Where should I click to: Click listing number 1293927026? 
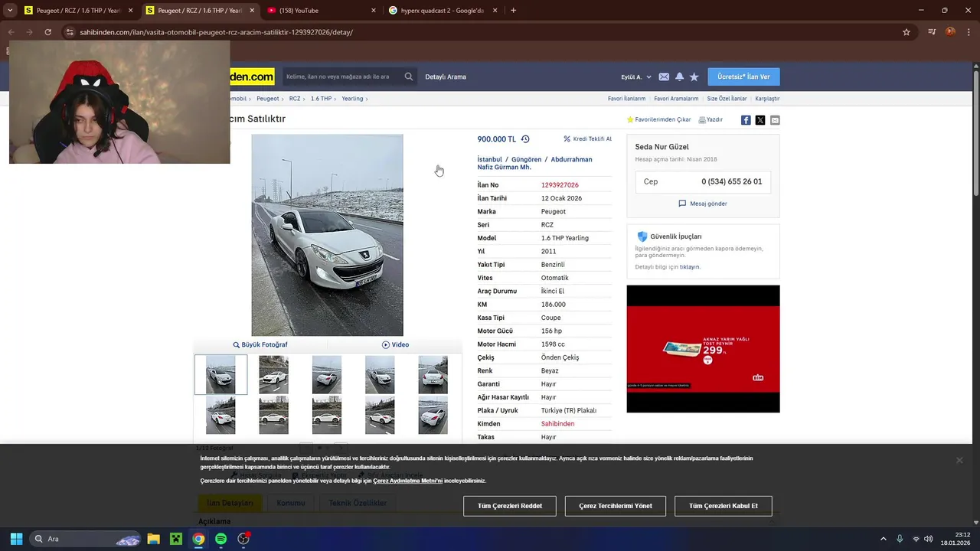coord(560,185)
